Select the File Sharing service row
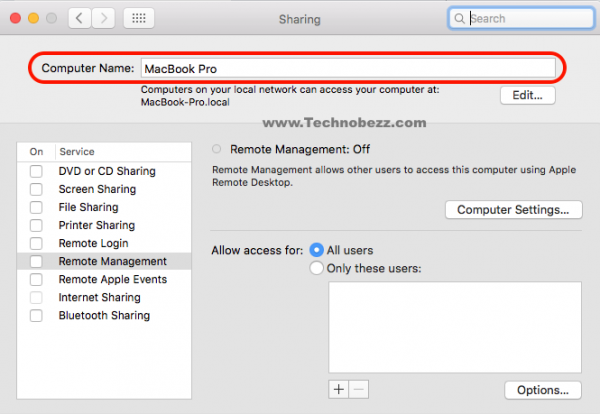Image resolution: width=600 pixels, height=414 pixels. click(104, 207)
